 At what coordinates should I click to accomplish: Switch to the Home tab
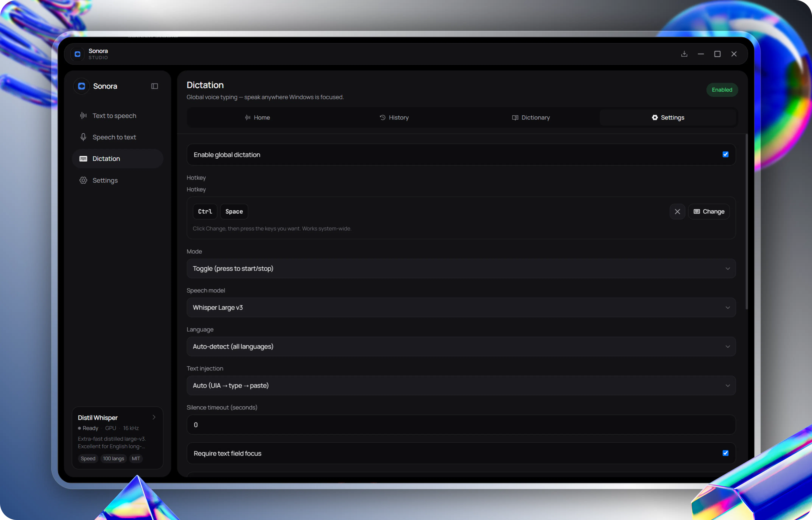(x=257, y=118)
